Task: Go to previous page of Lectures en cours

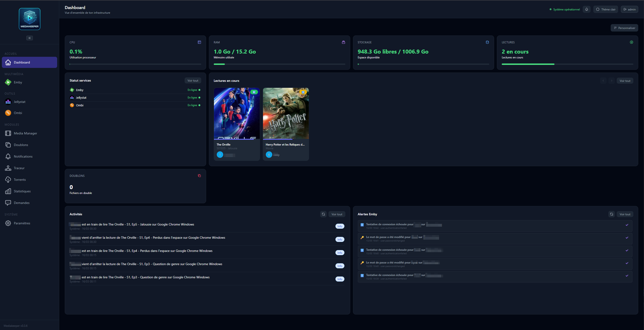Action: (603, 81)
